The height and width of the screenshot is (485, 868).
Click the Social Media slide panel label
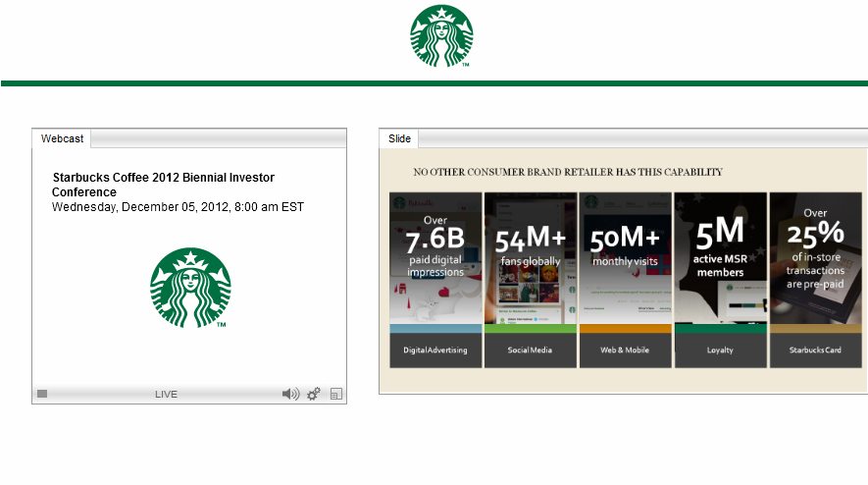click(x=530, y=350)
